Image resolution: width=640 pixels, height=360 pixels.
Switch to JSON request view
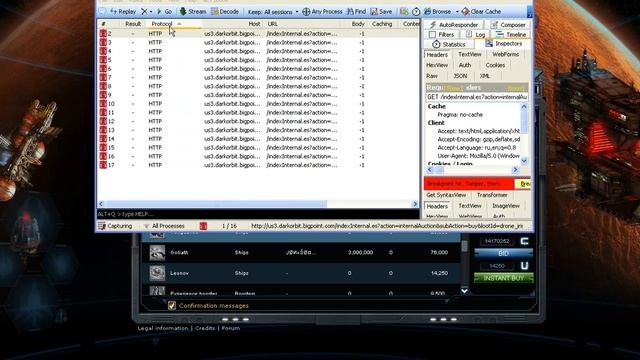coord(460,76)
